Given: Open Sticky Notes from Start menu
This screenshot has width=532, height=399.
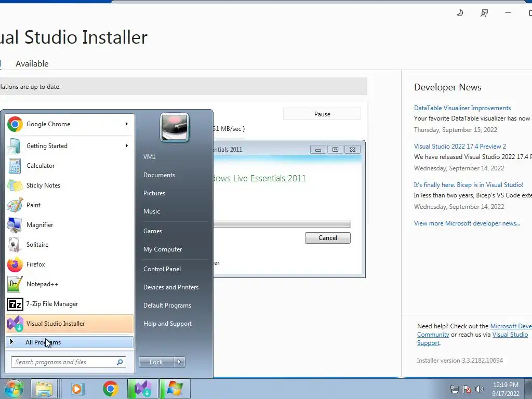Looking at the screenshot, I should (69, 185).
